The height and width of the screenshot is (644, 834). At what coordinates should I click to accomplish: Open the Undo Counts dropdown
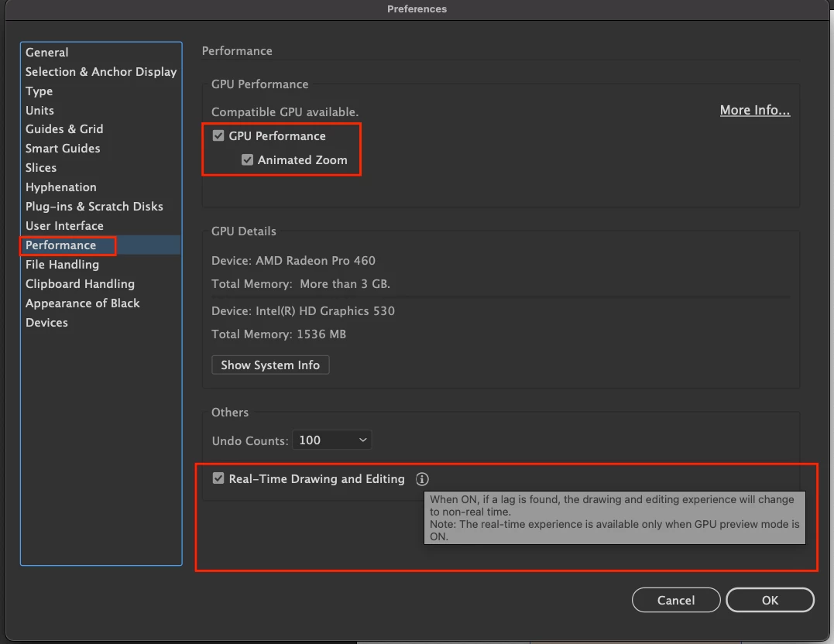pyautogui.click(x=332, y=440)
